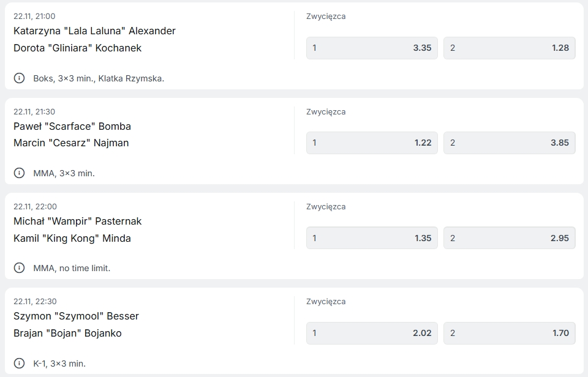Click Kamil "King Kong" Minda name
588x377 pixels.
72,238
